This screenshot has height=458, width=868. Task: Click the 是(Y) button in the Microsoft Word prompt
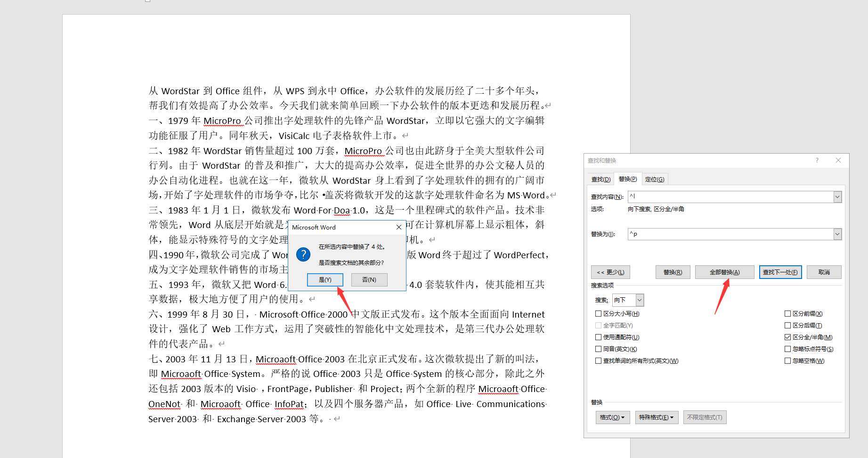(325, 280)
